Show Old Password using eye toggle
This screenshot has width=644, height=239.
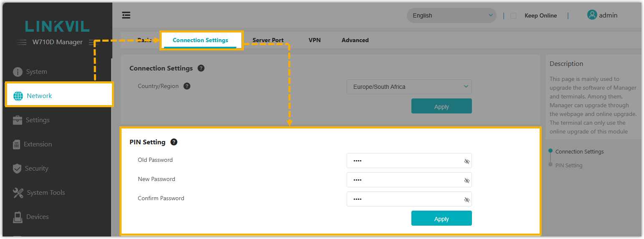click(x=467, y=161)
